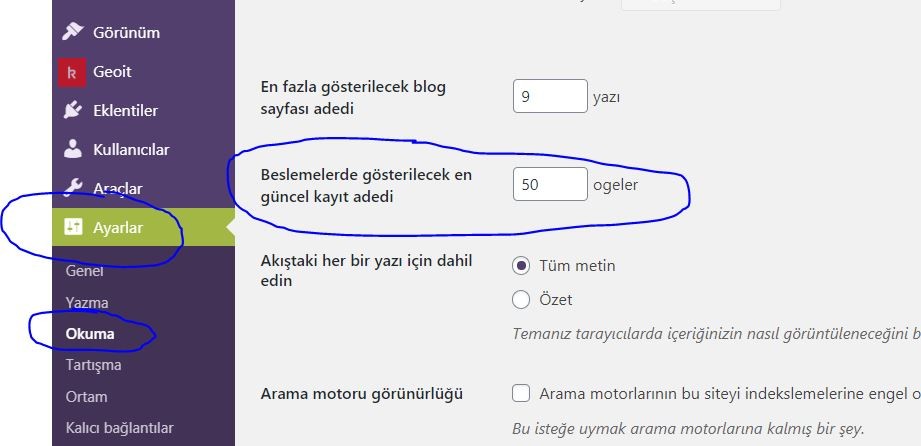Click the feed items count field showing 50
This screenshot has width=921, height=446.
(550, 184)
